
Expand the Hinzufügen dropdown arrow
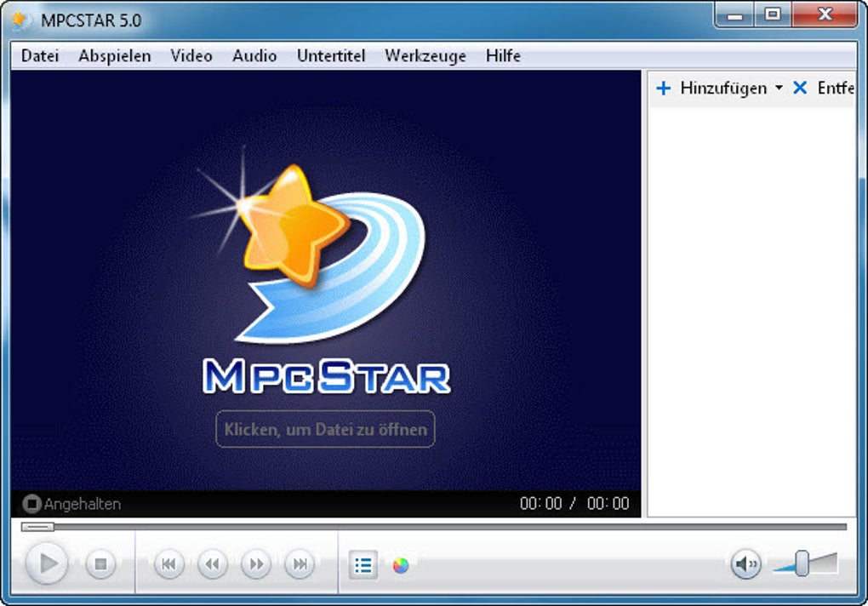pos(779,88)
